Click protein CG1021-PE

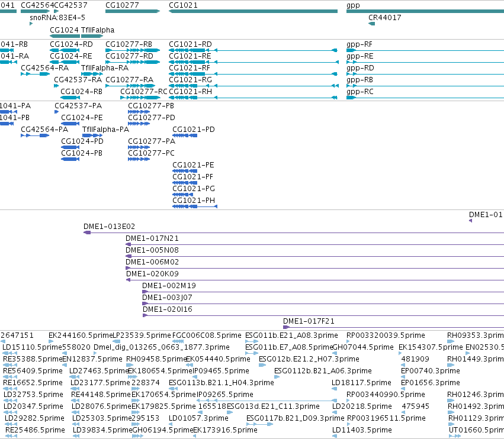pos(193,165)
